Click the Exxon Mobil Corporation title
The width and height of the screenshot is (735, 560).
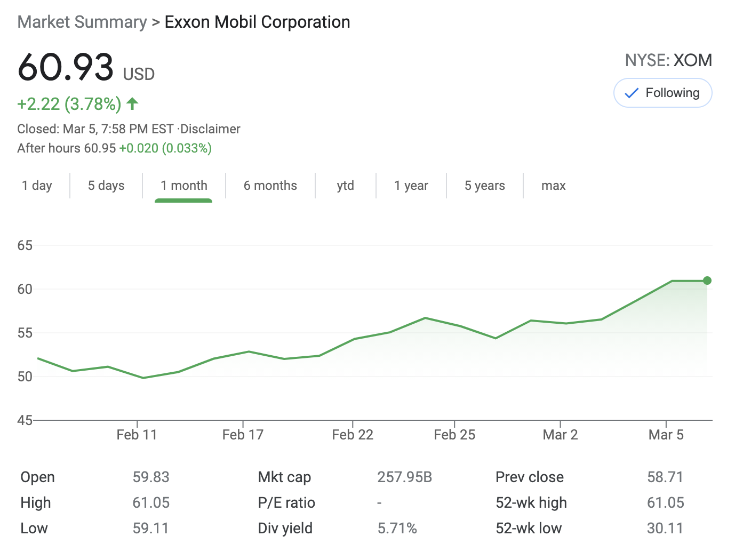pyautogui.click(x=258, y=22)
